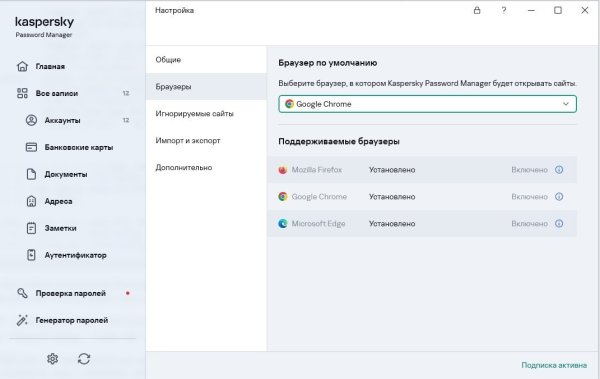Navigate to Главная in sidebar
The image size is (600, 379).
click(x=50, y=66)
